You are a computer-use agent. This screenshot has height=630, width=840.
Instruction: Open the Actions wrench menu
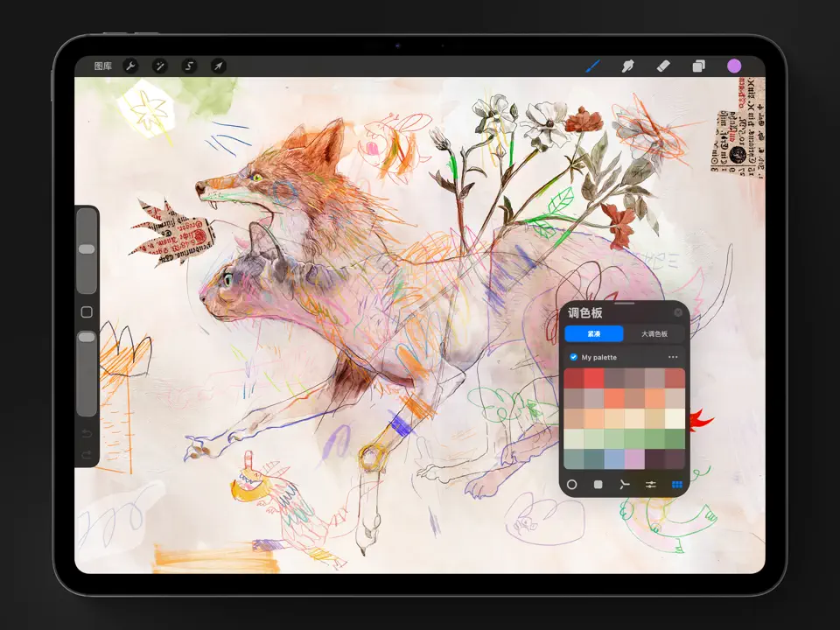click(x=130, y=66)
